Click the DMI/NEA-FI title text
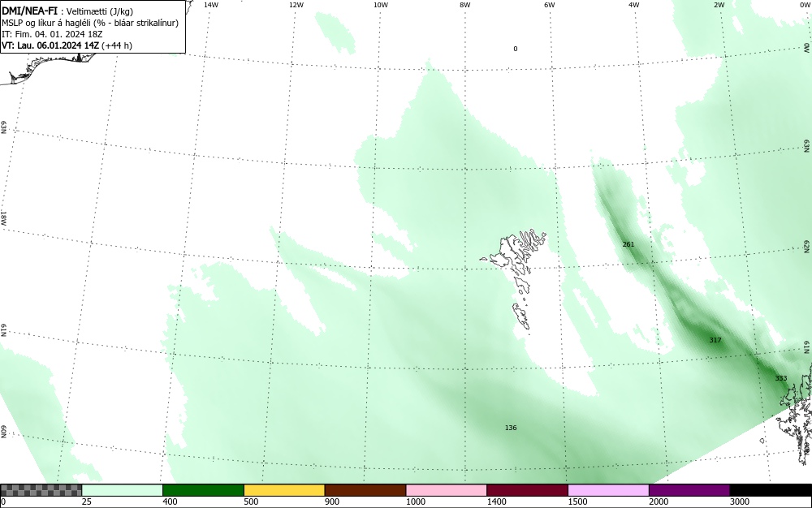The height and width of the screenshot is (508, 812). coord(29,11)
